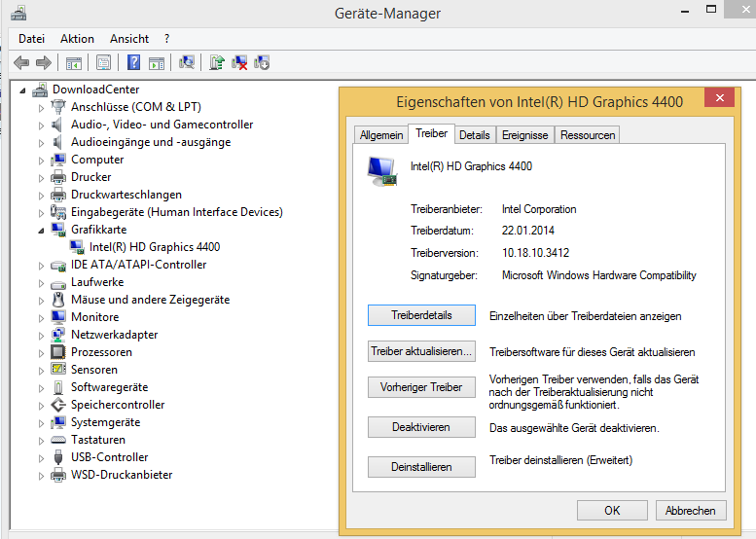Viewport: 756px width, 539px height.
Task: Open the Aktion menu
Action: pyautogui.click(x=77, y=39)
